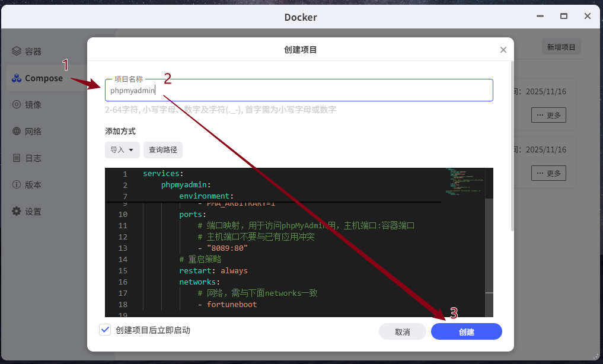Click the blue 创建 button

click(x=467, y=332)
